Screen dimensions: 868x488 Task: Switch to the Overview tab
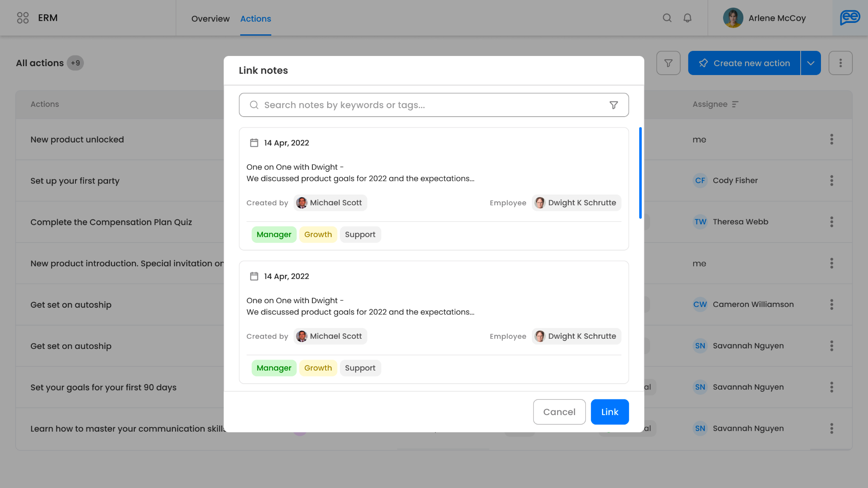pos(210,19)
